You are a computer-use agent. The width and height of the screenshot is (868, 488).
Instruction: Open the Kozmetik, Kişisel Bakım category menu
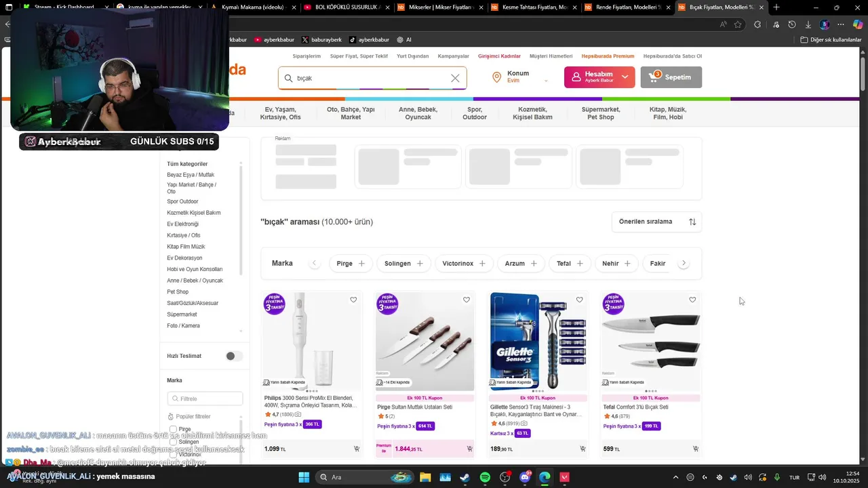(532, 113)
